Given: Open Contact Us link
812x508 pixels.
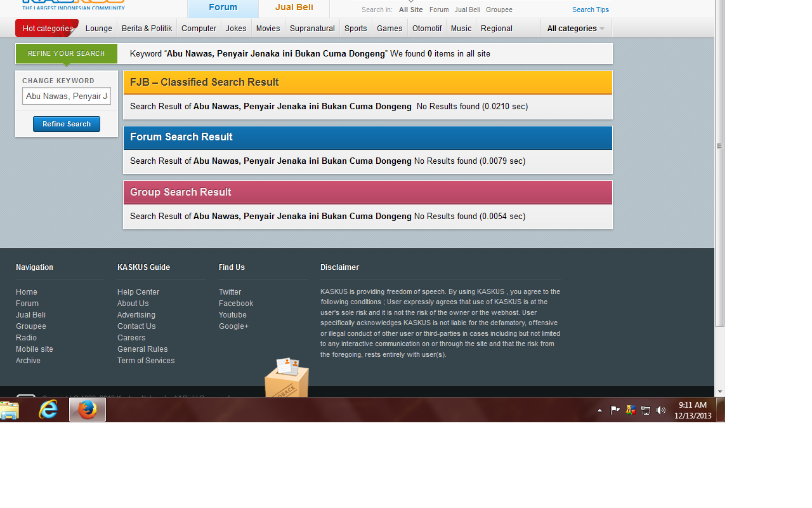Looking at the screenshot, I should (136, 326).
